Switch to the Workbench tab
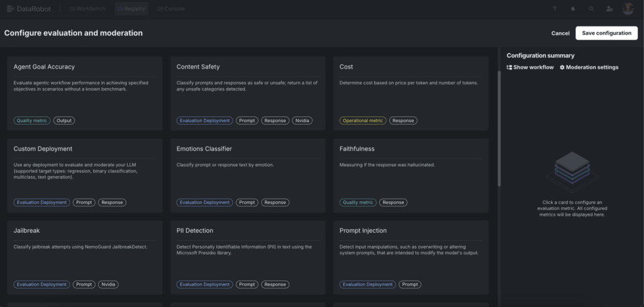The image size is (644, 307). tap(87, 9)
